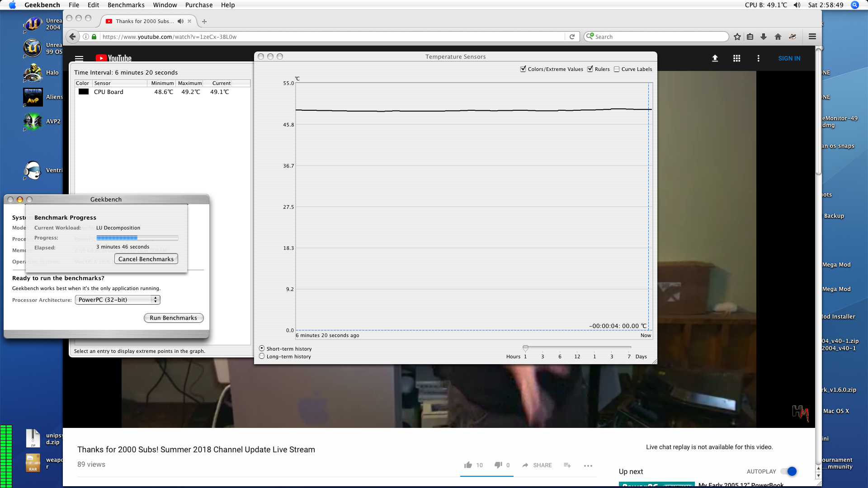Expand the video's more actions ellipsis
The width and height of the screenshot is (868, 488).
(x=588, y=465)
